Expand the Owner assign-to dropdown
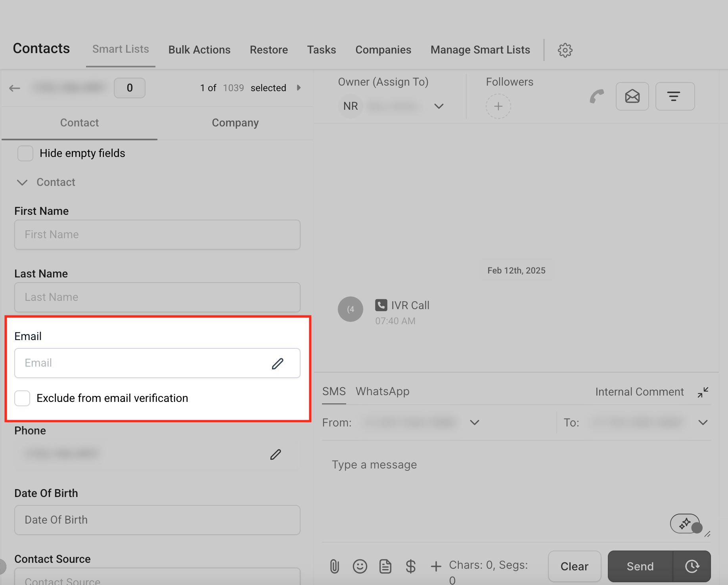728x585 pixels. click(439, 106)
